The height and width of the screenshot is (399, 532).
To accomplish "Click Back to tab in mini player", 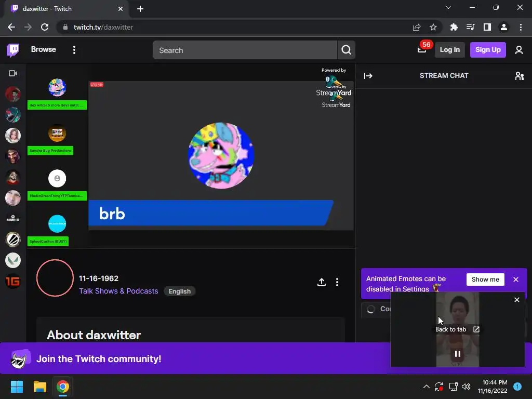I will pos(457,329).
